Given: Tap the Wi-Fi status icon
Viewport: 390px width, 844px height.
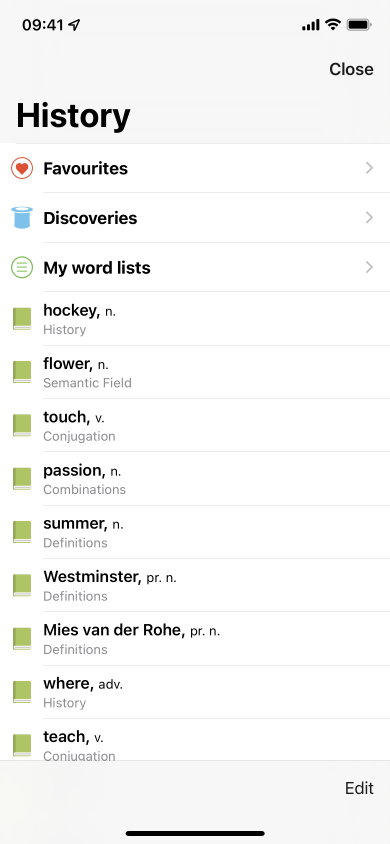Looking at the screenshot, I should pos(333,24).
